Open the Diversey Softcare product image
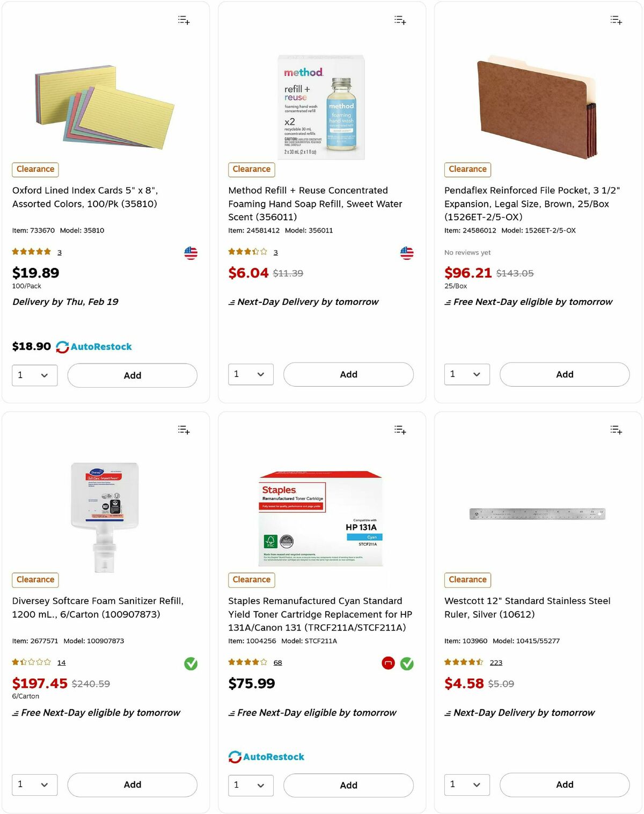The width and height of the screenshot is (644, 814). [x=105, y=514]
